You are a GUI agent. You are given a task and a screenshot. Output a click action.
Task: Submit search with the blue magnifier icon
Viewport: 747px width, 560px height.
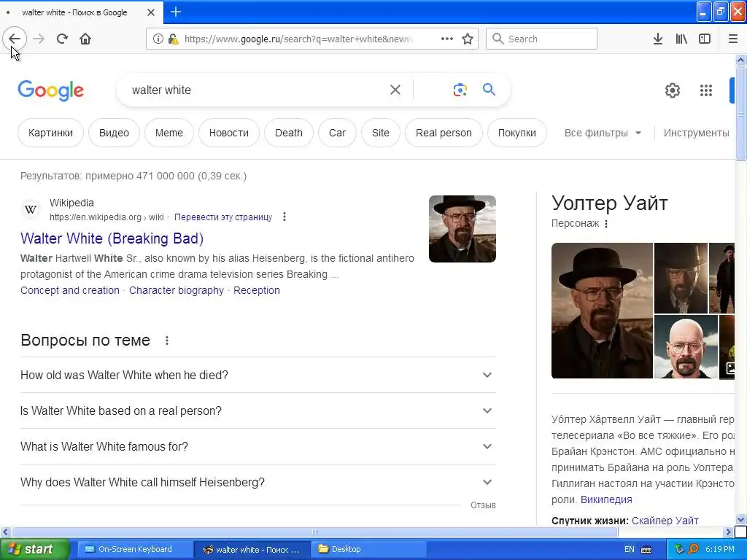point(489,89)
